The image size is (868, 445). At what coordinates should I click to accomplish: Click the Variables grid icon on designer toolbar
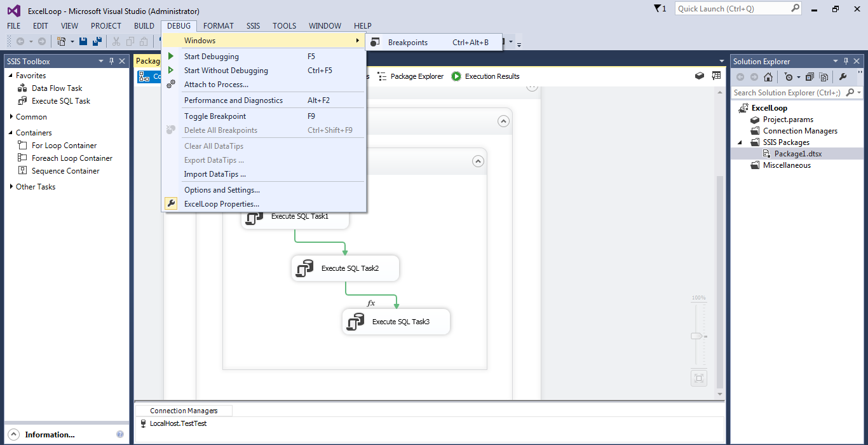(716, 76)
